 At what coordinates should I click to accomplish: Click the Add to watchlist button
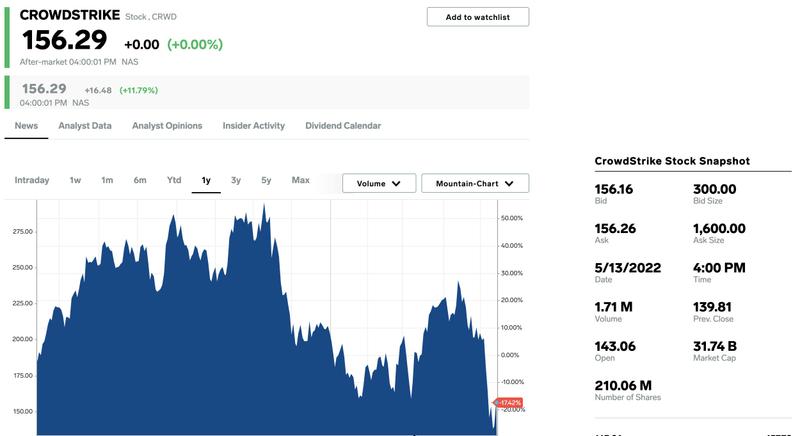click(x=478, y=17)
